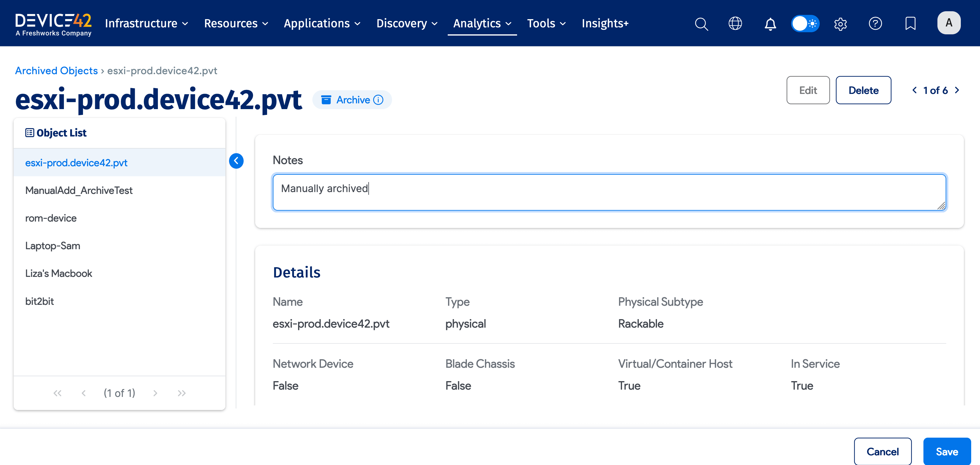Collapse the Object List side panel
The height and width of the screenshot is (465, 980).
(x=236, y=161)
